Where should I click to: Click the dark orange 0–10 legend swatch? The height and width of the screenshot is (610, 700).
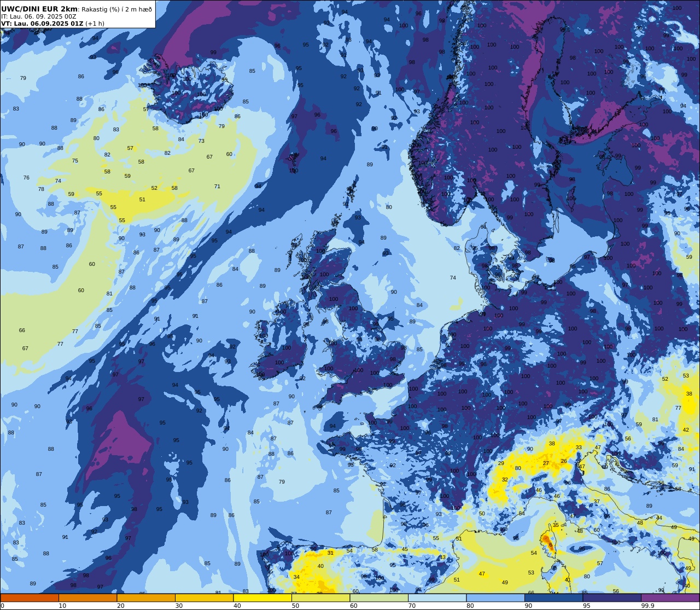coord(30,597)
